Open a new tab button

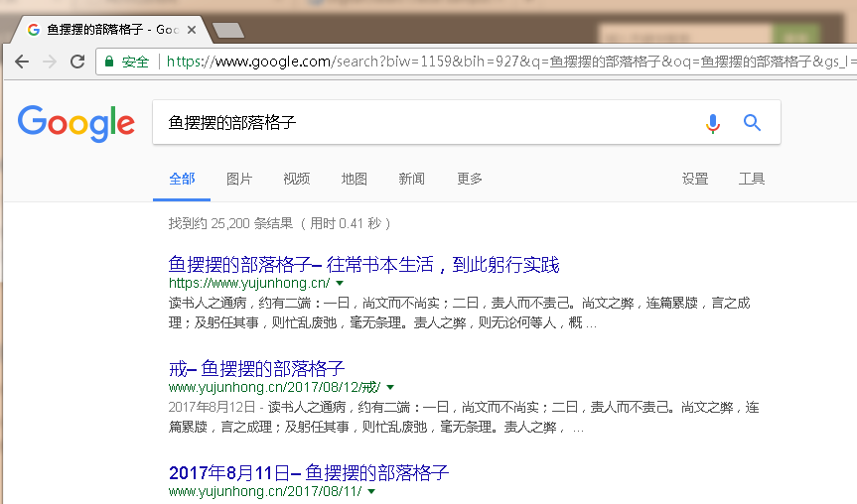tap(228, 30)
